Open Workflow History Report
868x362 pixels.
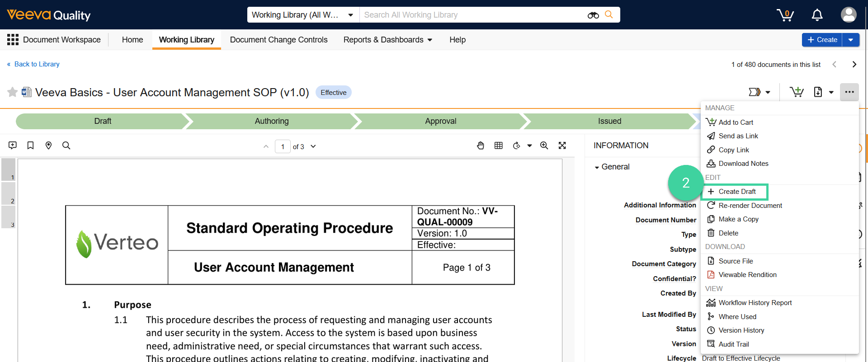click(x=779, y=303)
